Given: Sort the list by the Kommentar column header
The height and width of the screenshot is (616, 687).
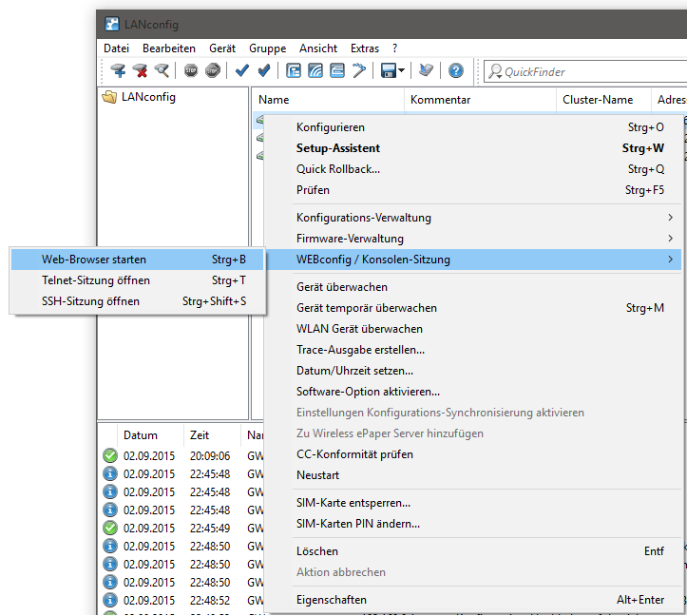Looking at the screenshot, I should 440,100.
